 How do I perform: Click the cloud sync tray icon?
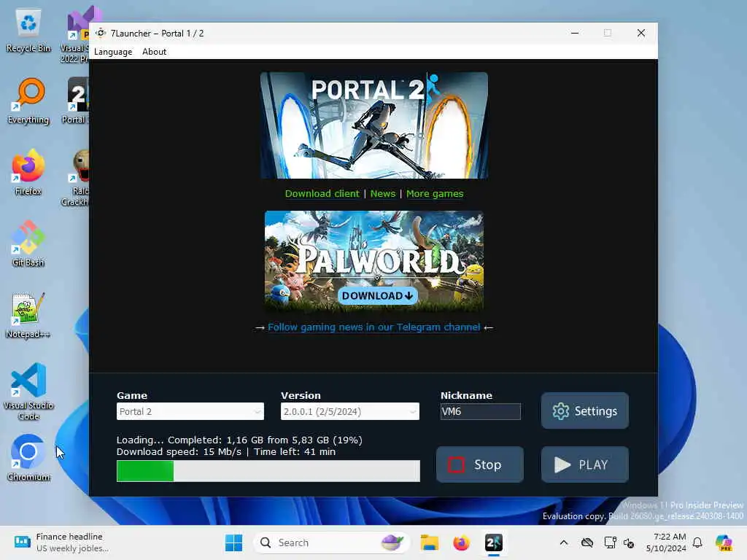[587, 542]
